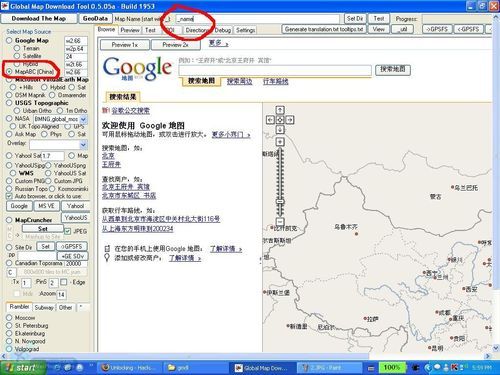Select the Satellite map source
The width and height of the screenshot is (500, 375).
coord(17,56)
